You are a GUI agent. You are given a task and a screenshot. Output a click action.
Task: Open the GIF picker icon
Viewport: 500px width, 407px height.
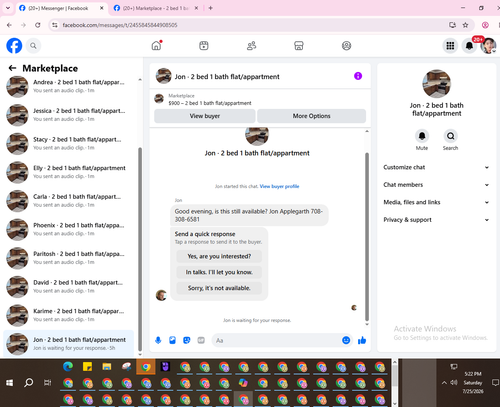click(x=201, y=340)
